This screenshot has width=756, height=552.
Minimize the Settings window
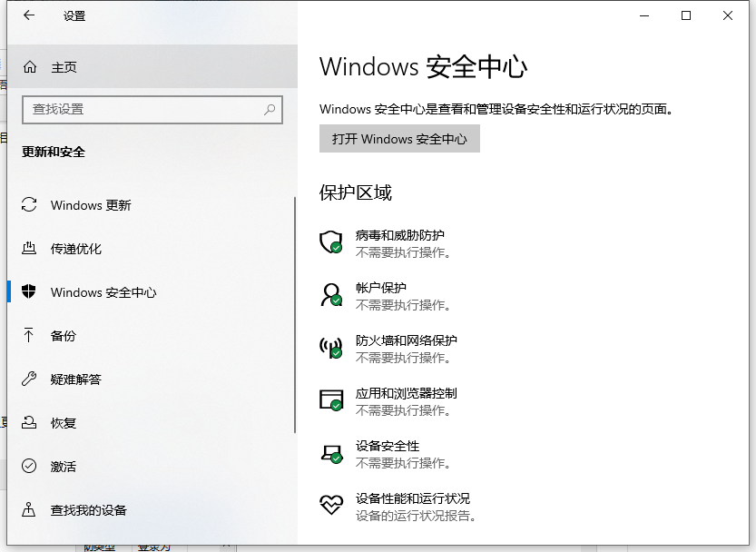tap(644, 16)
